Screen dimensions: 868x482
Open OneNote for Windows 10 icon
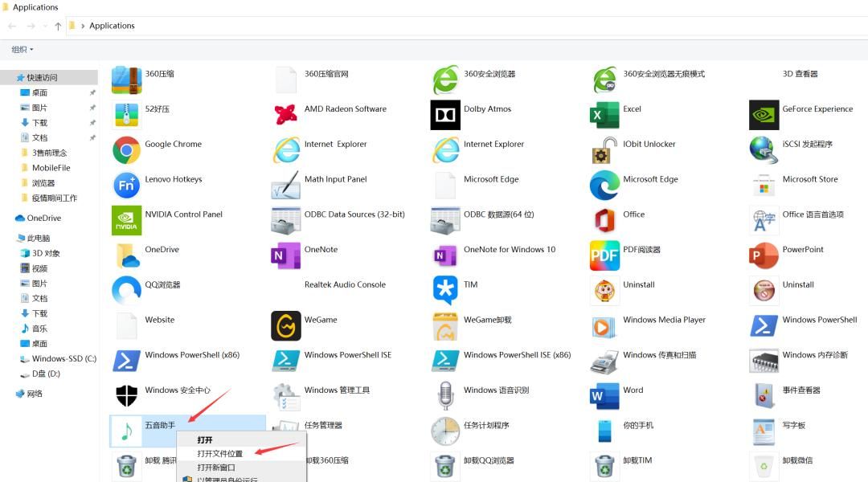445,255
